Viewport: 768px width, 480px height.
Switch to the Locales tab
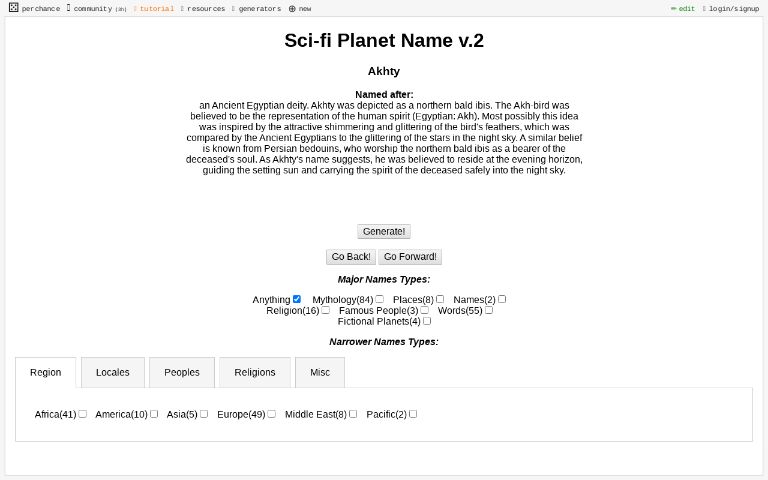coord(113,372)
